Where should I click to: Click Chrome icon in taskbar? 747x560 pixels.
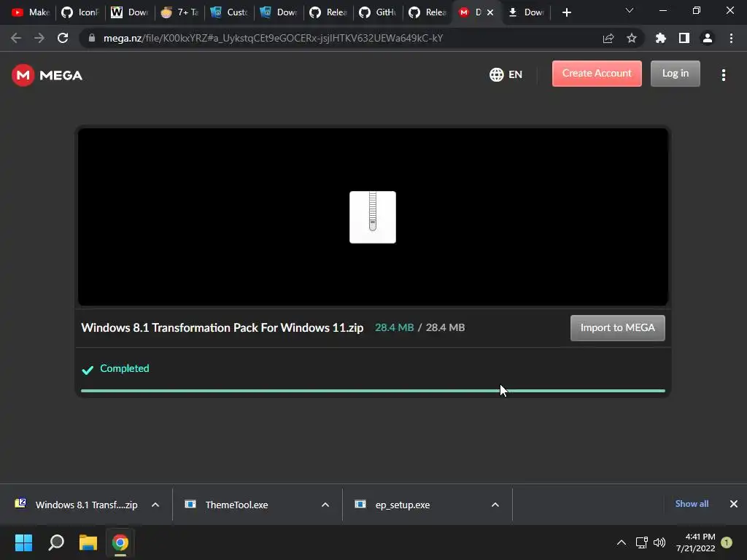point(120,542)
